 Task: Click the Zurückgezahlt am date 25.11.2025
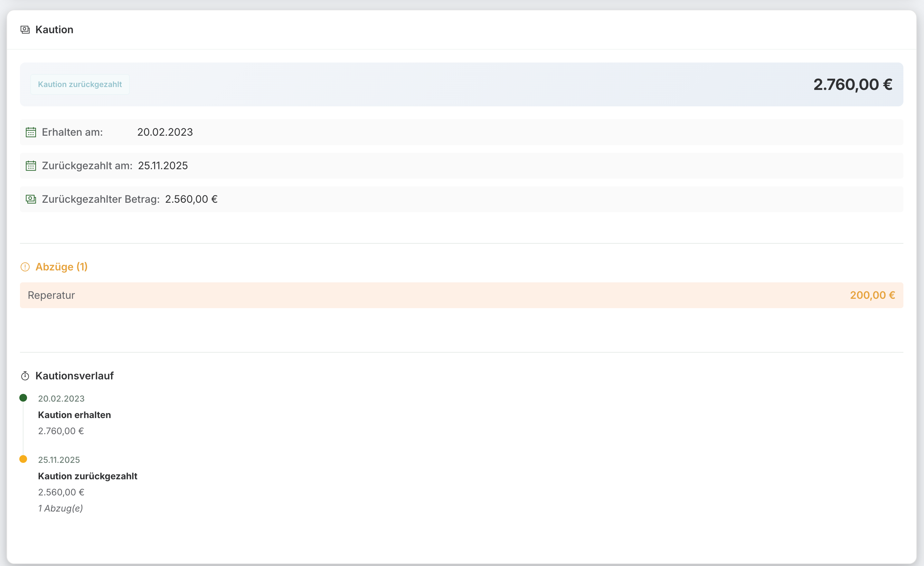click(x=163, y=166)
